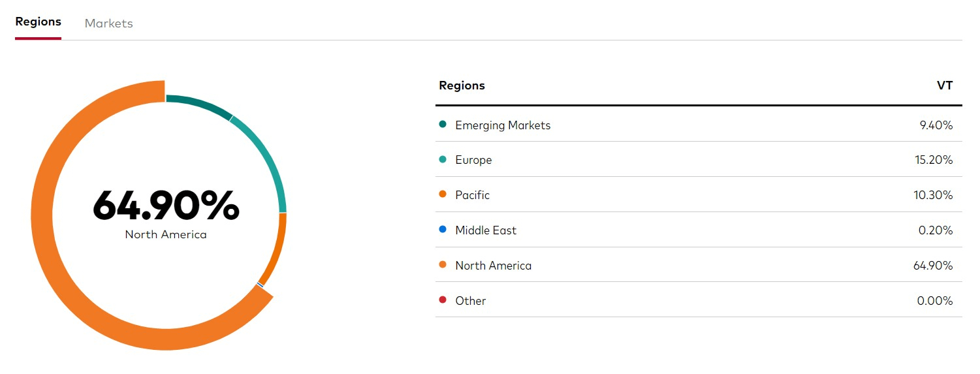Click the red Other legend dot

point(443,301)
